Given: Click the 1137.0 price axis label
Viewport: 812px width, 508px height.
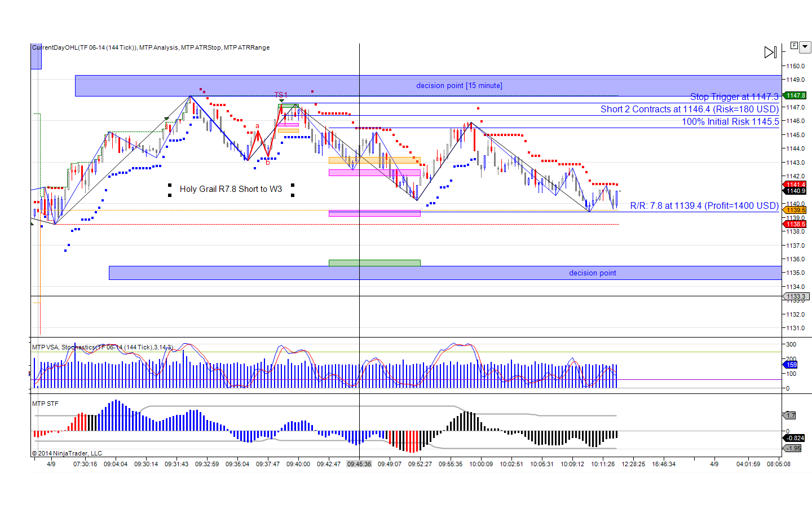Looking at the screenshot, I should (x=796, y=246).
